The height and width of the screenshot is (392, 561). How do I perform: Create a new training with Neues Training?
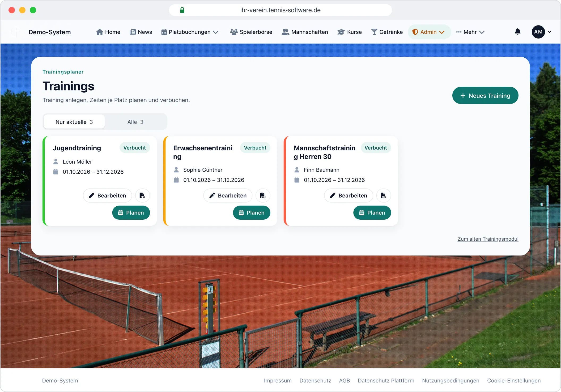pos(485,95)
